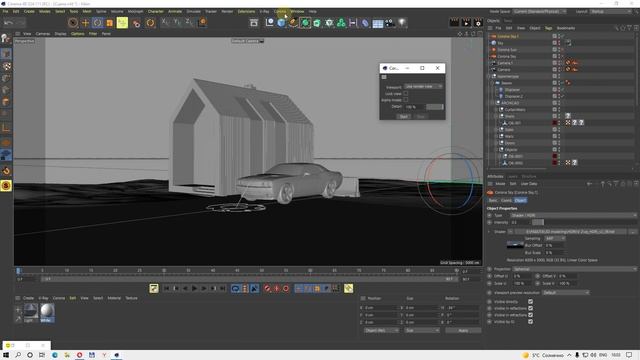Image resolution: width=640 pixels, height=360 pixels.
Task: Toggle the Z axis lock icon
Action: click(x=189, y=22)
